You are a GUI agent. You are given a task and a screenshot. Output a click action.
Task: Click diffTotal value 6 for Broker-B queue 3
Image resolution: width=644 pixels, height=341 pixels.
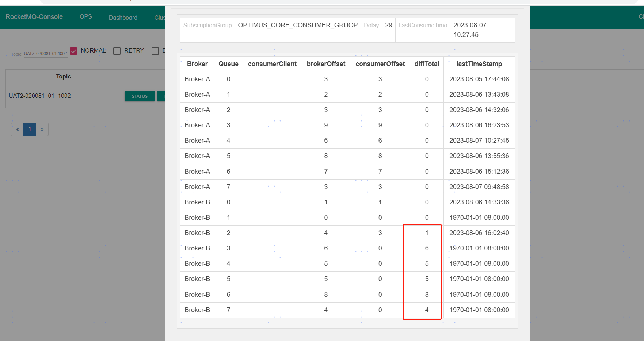pyautogui.click(x=427, y=248)
